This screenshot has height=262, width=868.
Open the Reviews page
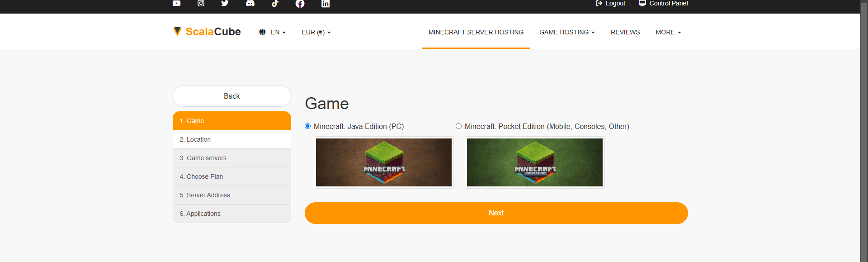coord(625,32)
